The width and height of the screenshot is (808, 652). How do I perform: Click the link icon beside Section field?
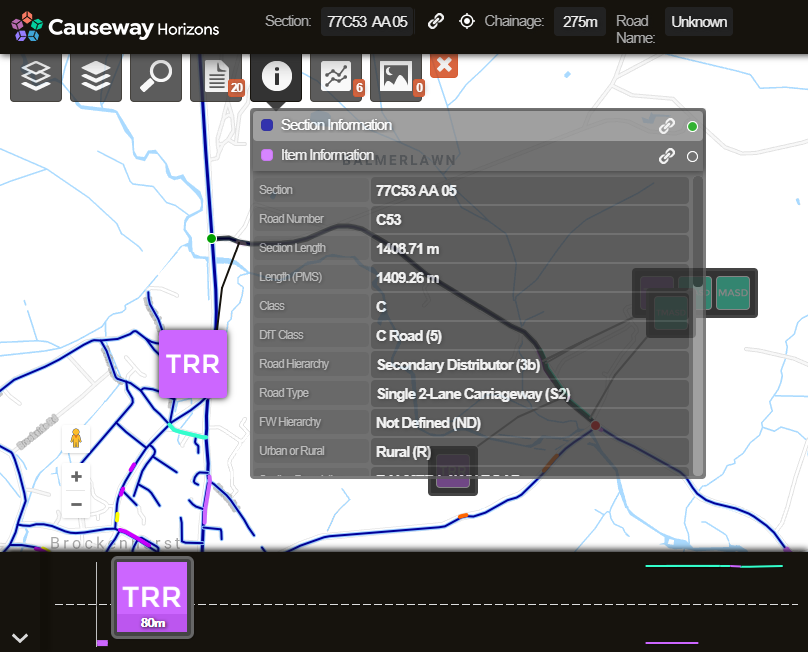pos(435,22)
